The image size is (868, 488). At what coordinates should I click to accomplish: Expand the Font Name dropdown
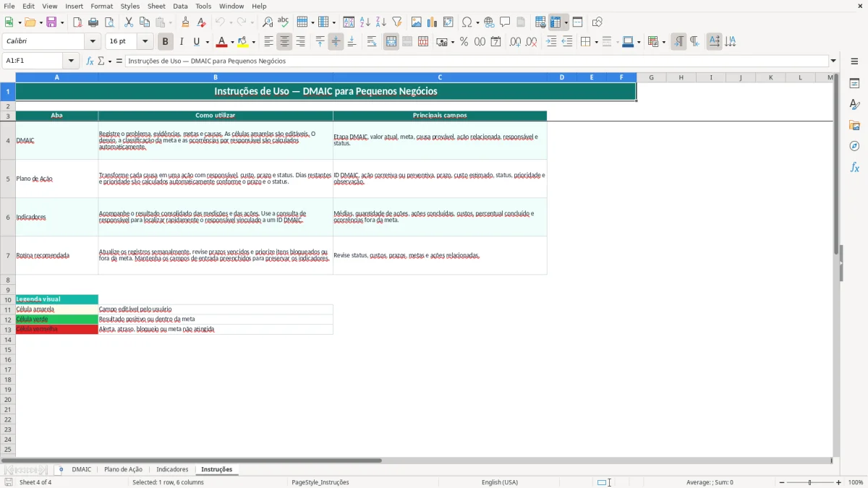(93, 42)
